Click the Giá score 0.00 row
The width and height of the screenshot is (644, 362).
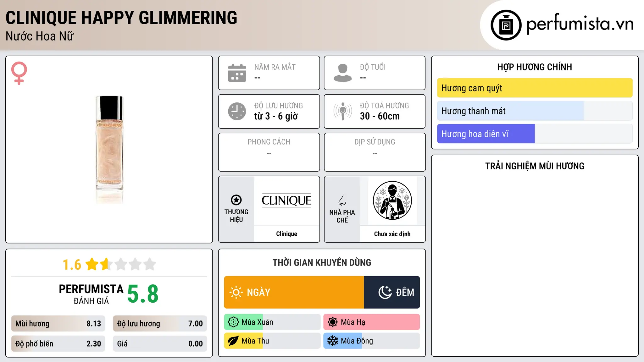tap(160, 344)
